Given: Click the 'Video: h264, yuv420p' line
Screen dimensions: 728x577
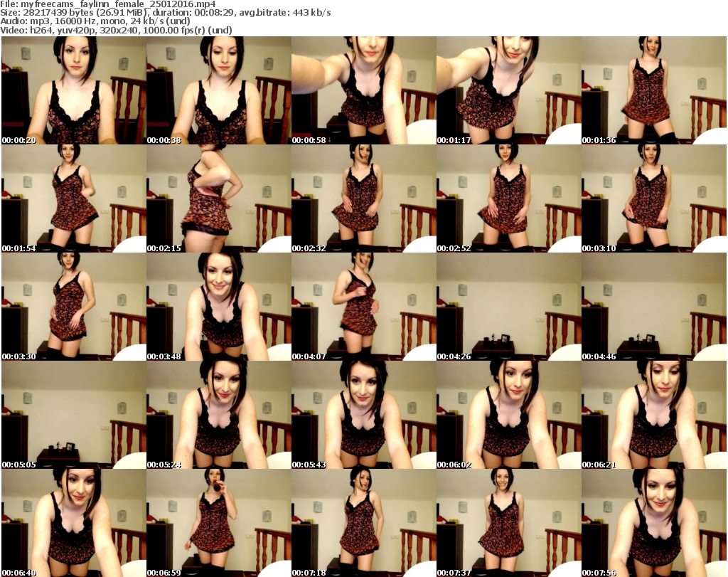Looking at the screenshot, I should click(116, 30).
